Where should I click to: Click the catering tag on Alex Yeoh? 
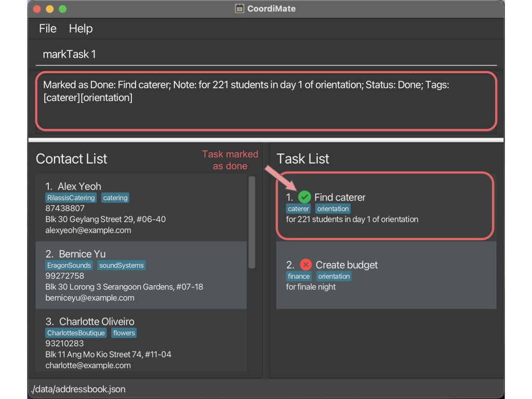pos(115,198)
